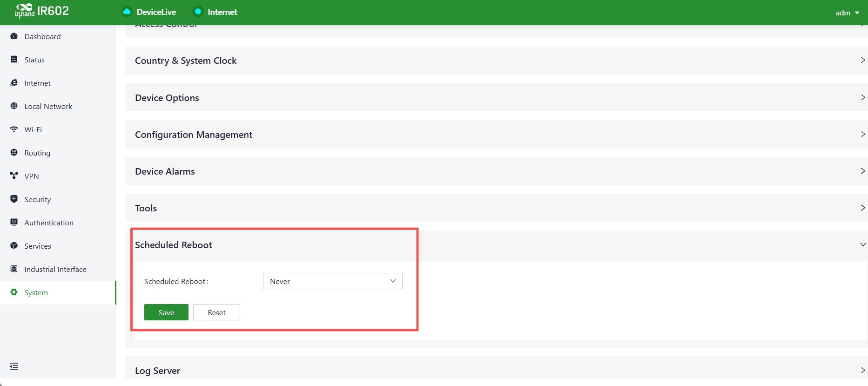
Task: Expand the Device Alarms section
Action: click(x=497, y=171)
